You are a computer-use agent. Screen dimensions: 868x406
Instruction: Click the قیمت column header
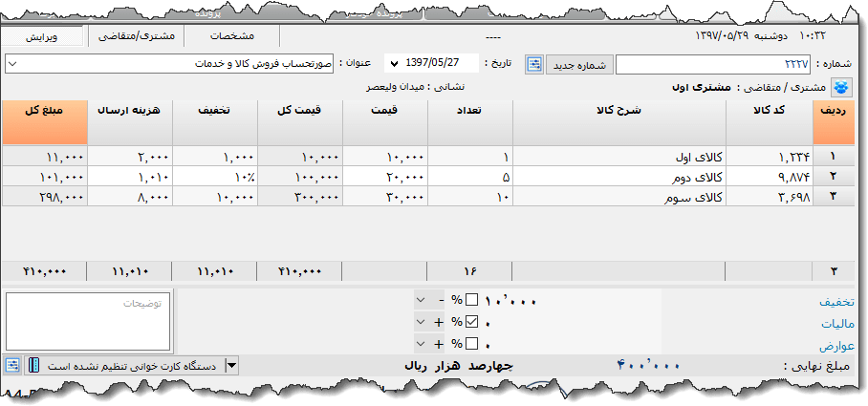(385, 122)
